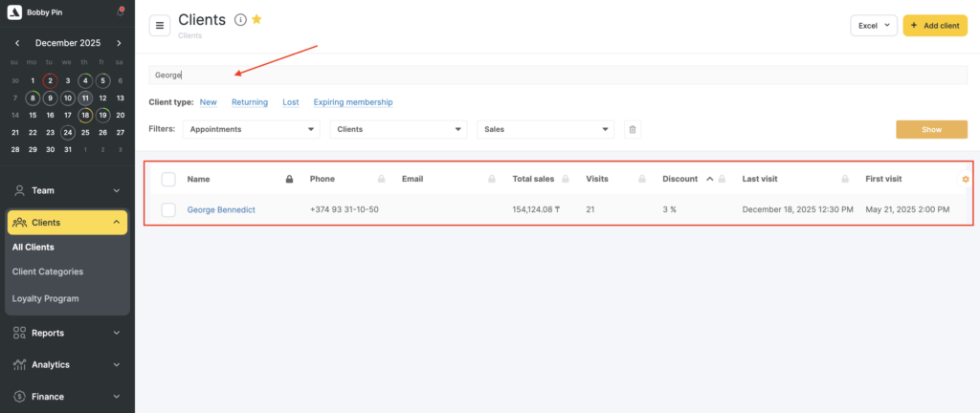Open Loyalty Program in sidebar

pyautogui.click(x=45, y=298)
